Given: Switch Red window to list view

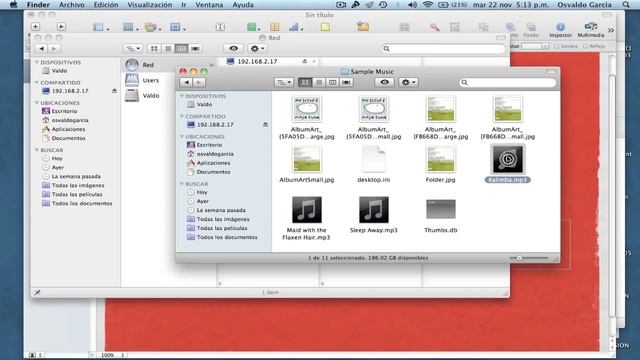Looking at the screenshot, I should click(168, 49).
